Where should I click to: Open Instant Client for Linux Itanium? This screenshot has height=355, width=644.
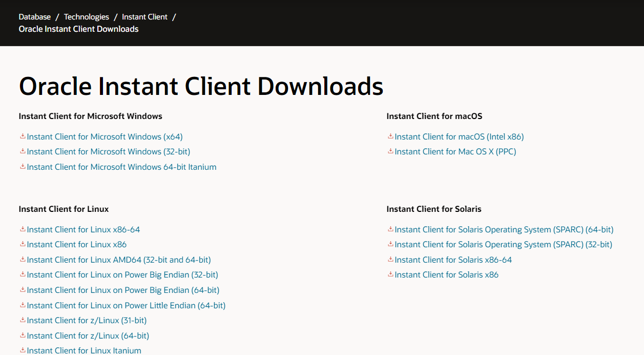point(84,350)
